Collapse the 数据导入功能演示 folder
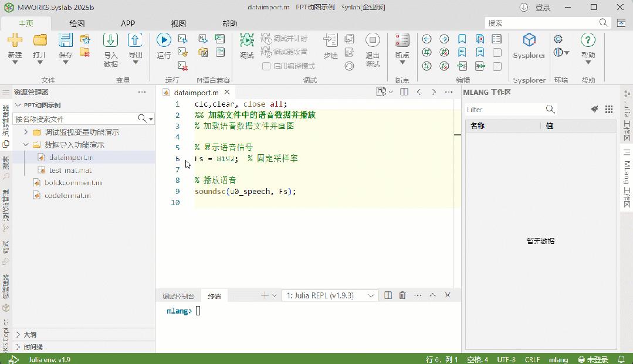The width and height of the screenshot is (633, 364). pyautogui.click(x=25, y=144)
